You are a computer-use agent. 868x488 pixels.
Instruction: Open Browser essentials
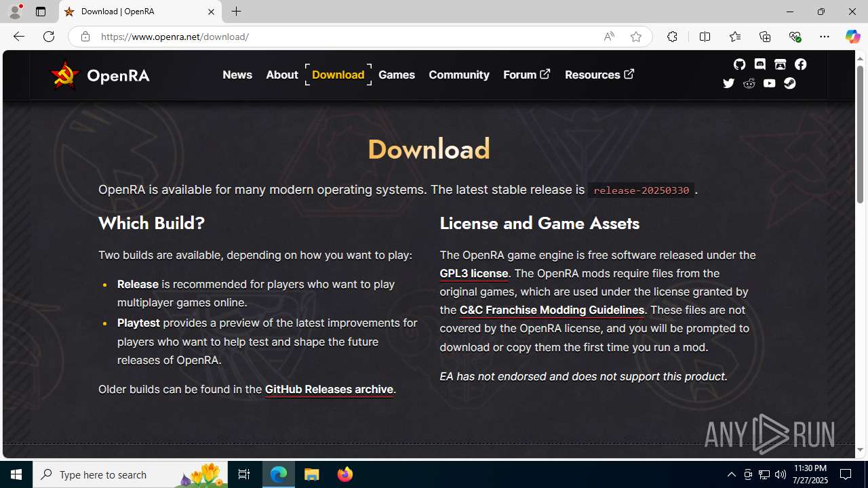click(x=794, y=37)
